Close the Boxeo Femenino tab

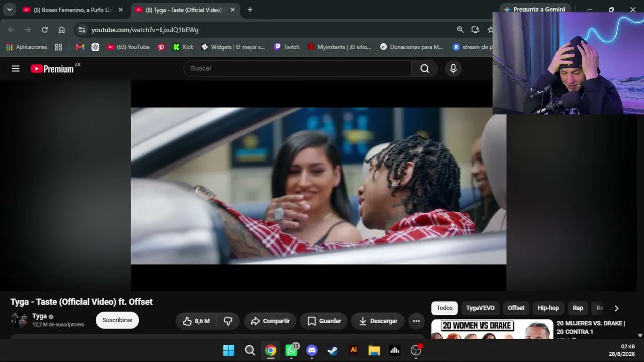coord(120,10)
